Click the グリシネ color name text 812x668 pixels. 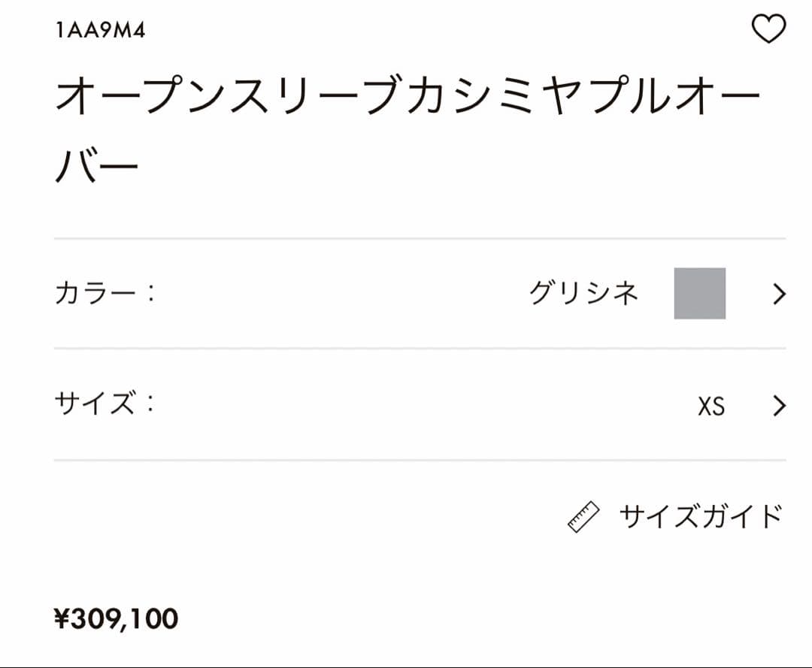point(584,295)
